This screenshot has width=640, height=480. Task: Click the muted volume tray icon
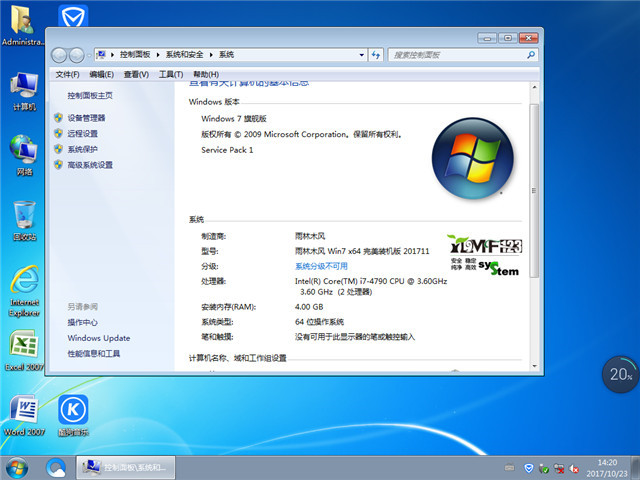pos(574,468)
